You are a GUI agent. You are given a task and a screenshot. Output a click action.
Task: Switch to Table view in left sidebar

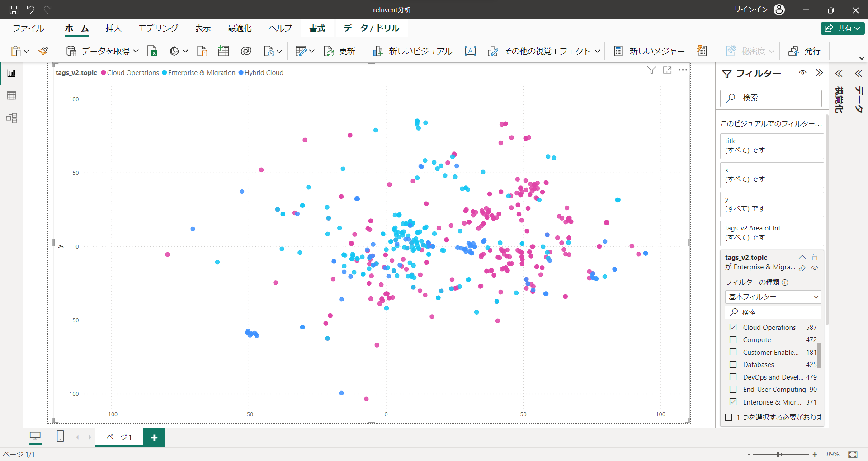click(12, 95)
